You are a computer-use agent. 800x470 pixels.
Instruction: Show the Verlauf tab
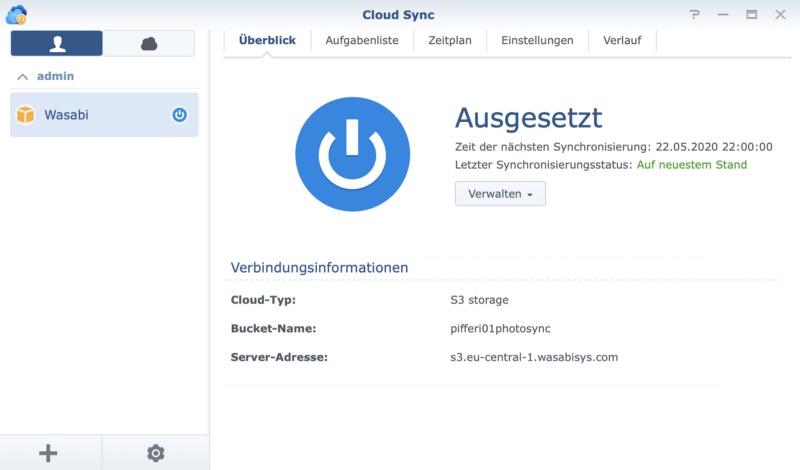(x=622, y=40)
